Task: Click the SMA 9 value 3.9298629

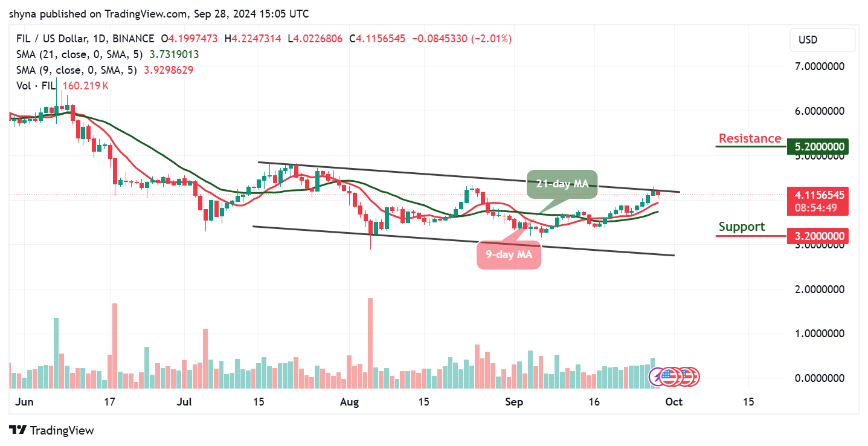Action: pyautogui.click(x=169, y=70)
